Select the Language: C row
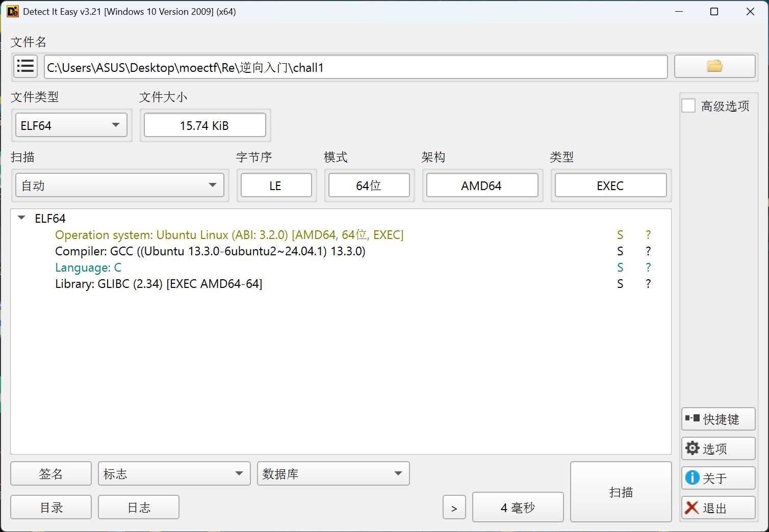Viewport: 769px width, 532px height. [341, 268]
